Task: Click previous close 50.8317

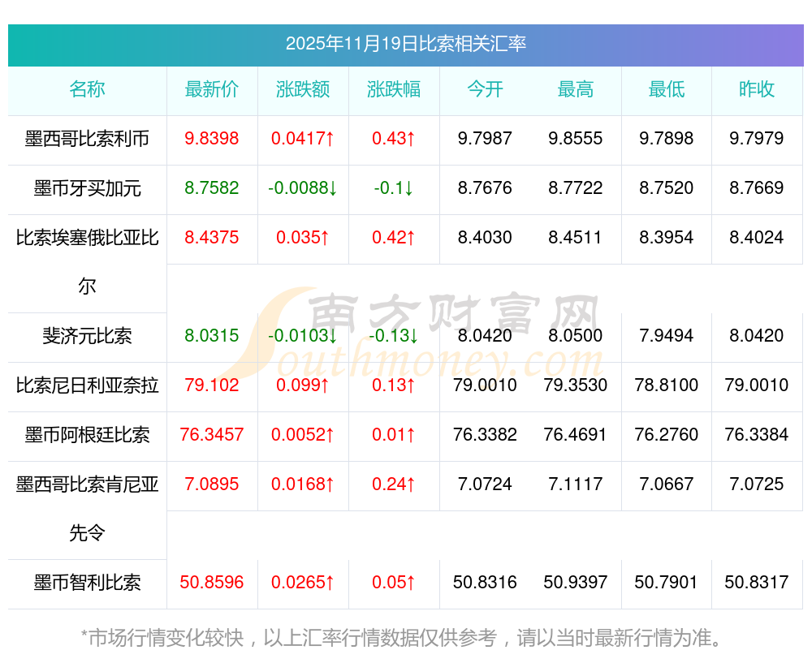Action: coord(757,583)
